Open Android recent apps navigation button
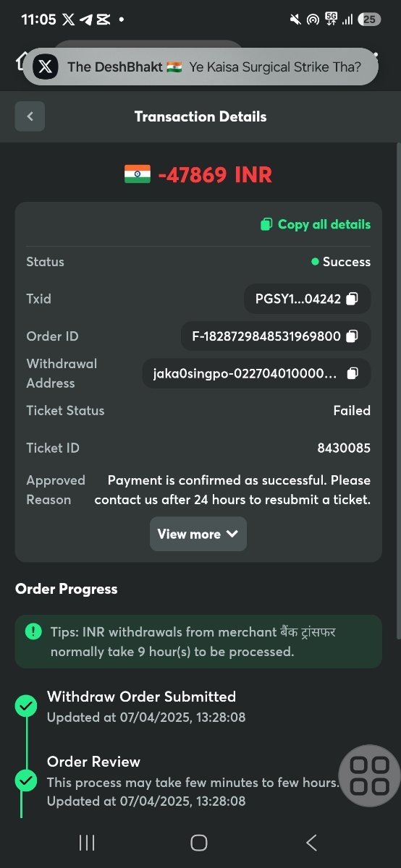401x868 pixels. coord(87,842)
